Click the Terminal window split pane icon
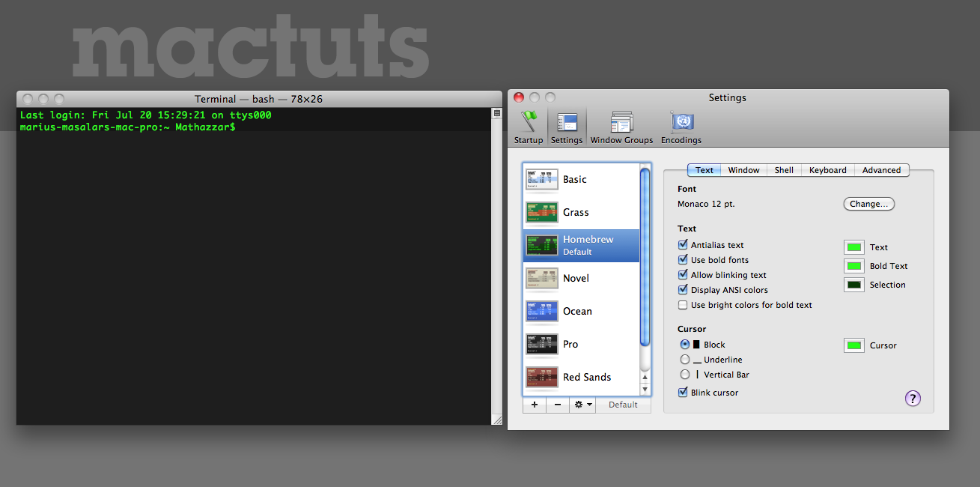 click(496, 113)
